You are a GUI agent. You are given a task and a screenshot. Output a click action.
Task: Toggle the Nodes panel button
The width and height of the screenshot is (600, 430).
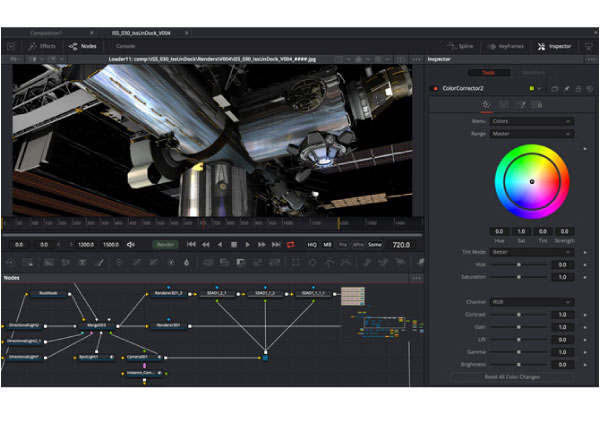[82, 46]
